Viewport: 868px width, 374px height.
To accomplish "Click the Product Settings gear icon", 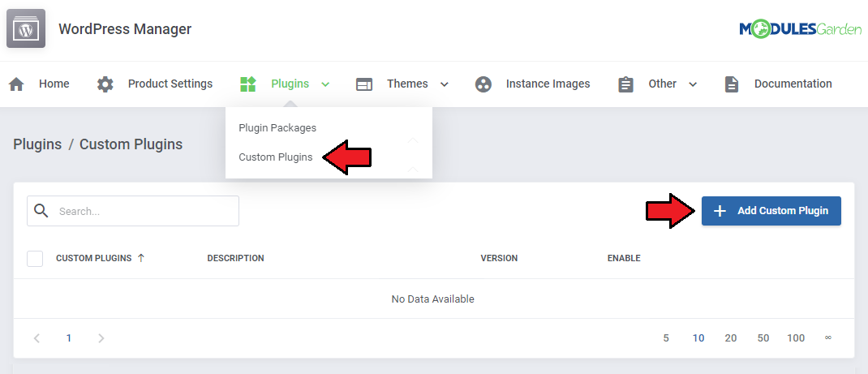I will pos(105,84).
